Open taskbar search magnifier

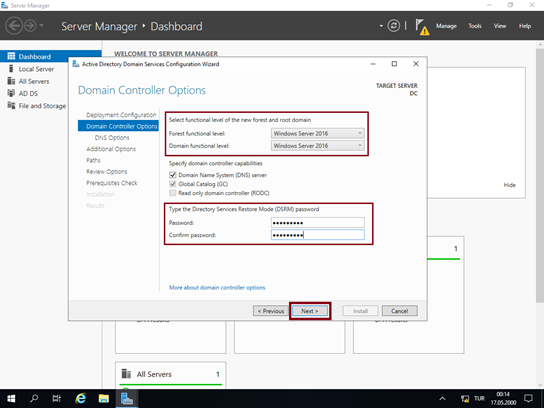tap(34, 398)
